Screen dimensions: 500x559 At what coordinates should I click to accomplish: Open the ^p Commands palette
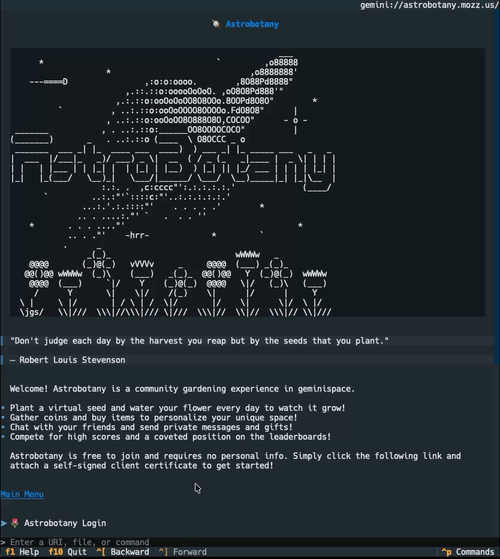(468, 552)
